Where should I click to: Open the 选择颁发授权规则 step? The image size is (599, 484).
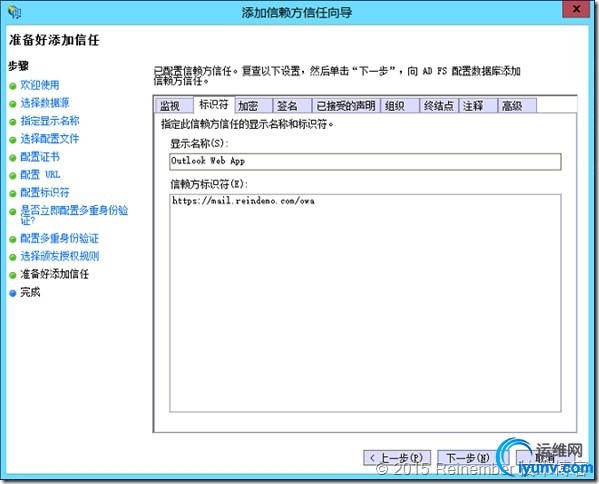click(60, 256)
